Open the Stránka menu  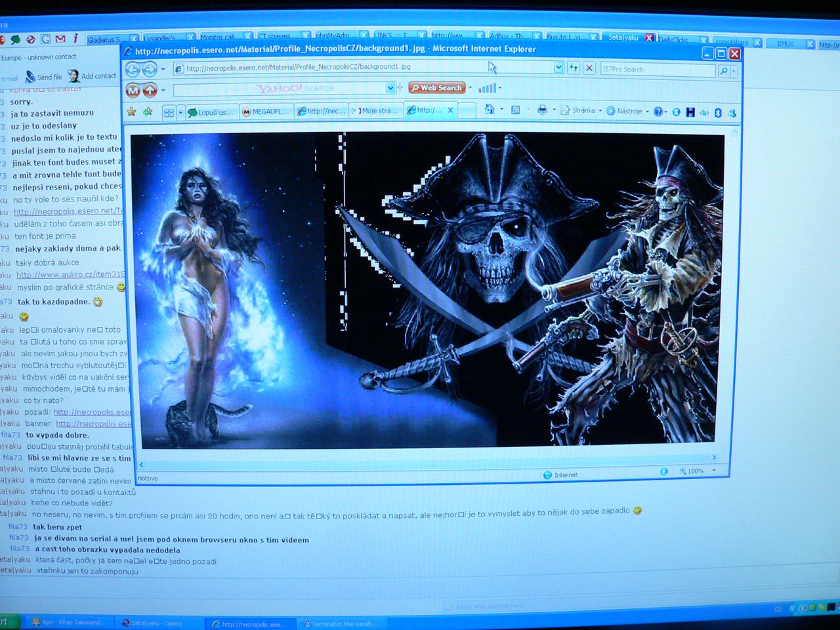coord(581,110)
